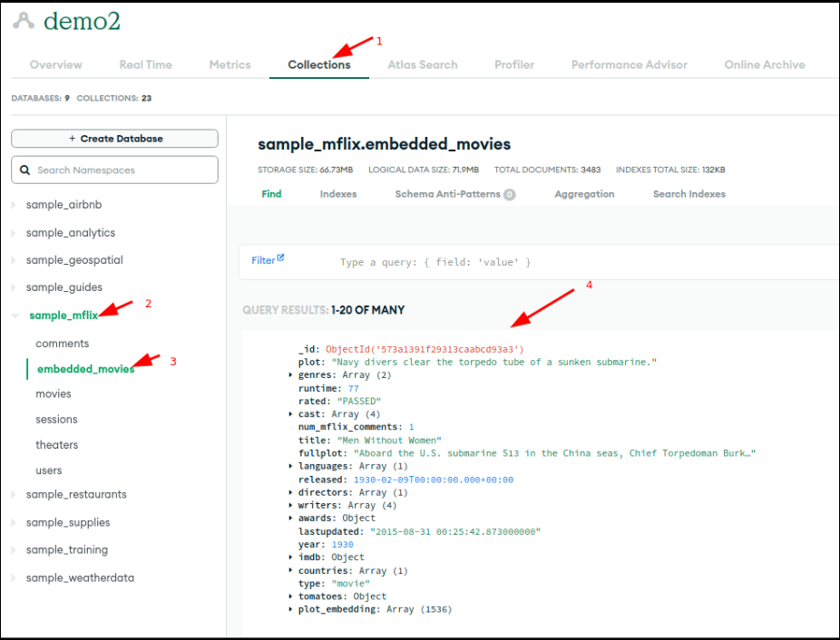This screenshot has height=640, width=840.
Task: Expand the sample_airbnb database
Action: coord(14,206)
